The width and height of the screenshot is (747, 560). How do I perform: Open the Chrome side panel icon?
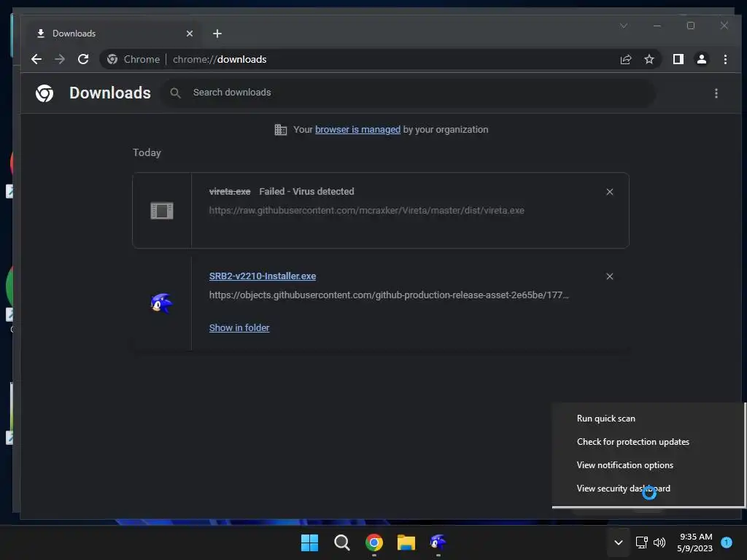coord(678,59)
